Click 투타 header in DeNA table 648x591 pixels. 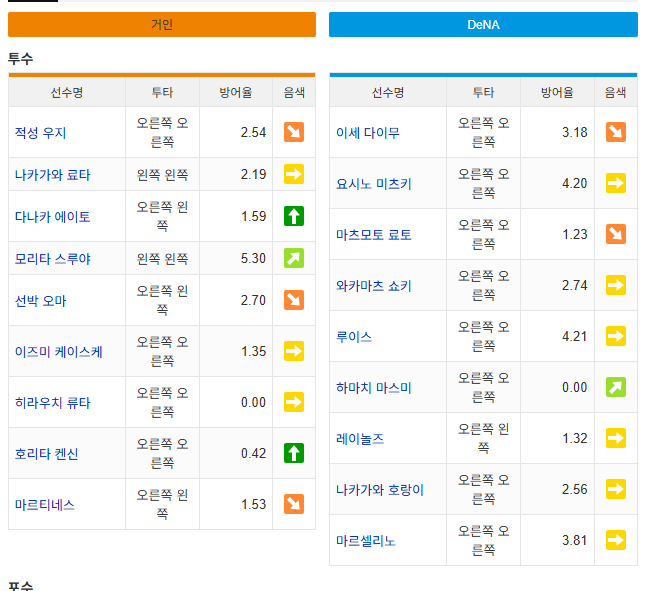coord(484,92)
